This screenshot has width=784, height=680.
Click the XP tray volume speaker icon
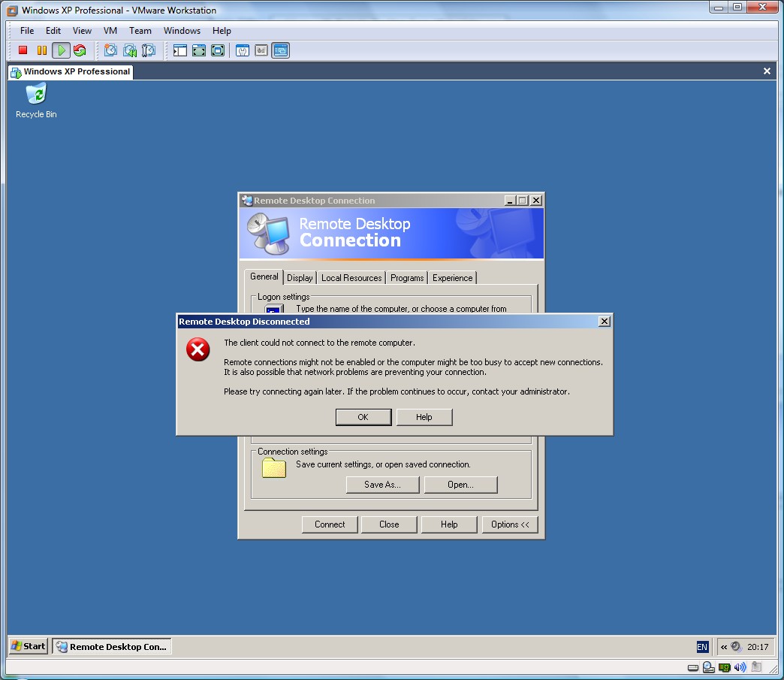pos(736,646)
